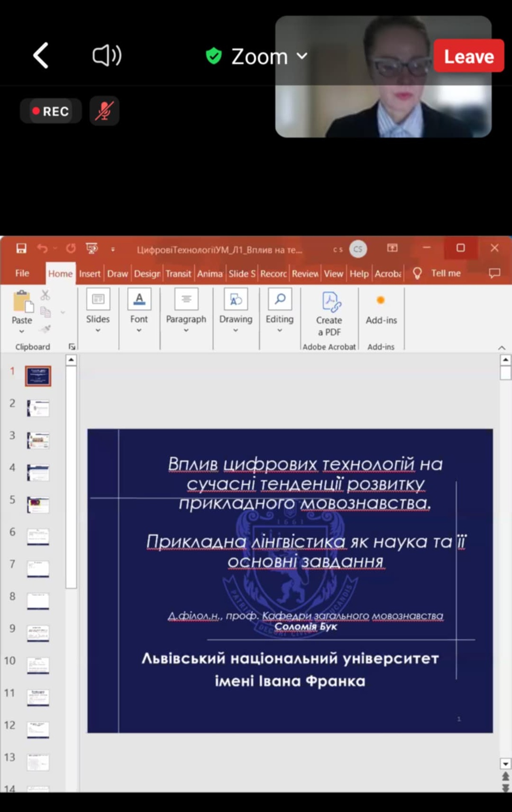Click the Save icon in PowerPoint
The height and width of the screenshot is (812, 512).
pyautogui.click(x=21, y=248)
